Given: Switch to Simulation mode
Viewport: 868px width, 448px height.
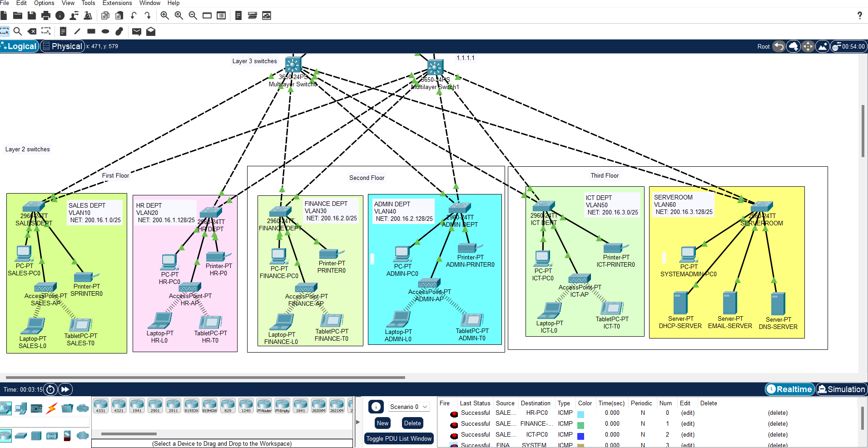Looking at the screenshot, I should pyautogui.click(x=841, y=389).
